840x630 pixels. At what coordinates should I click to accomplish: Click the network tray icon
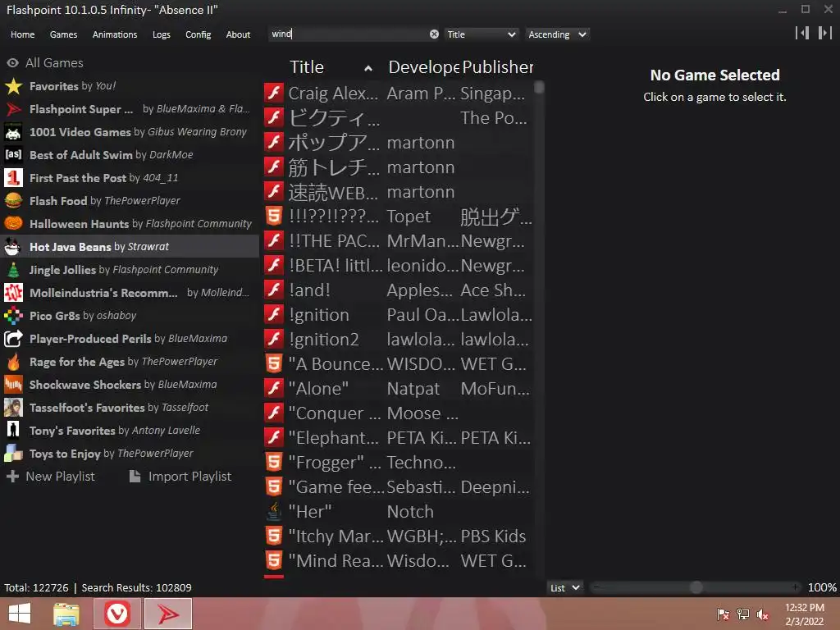pos(742,614)
